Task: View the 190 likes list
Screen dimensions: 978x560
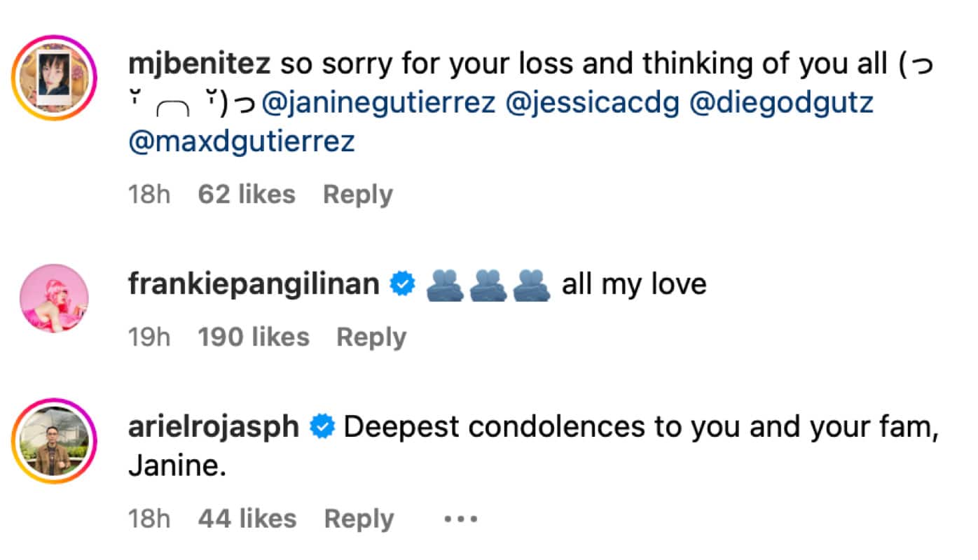Action: pos(254,337)
